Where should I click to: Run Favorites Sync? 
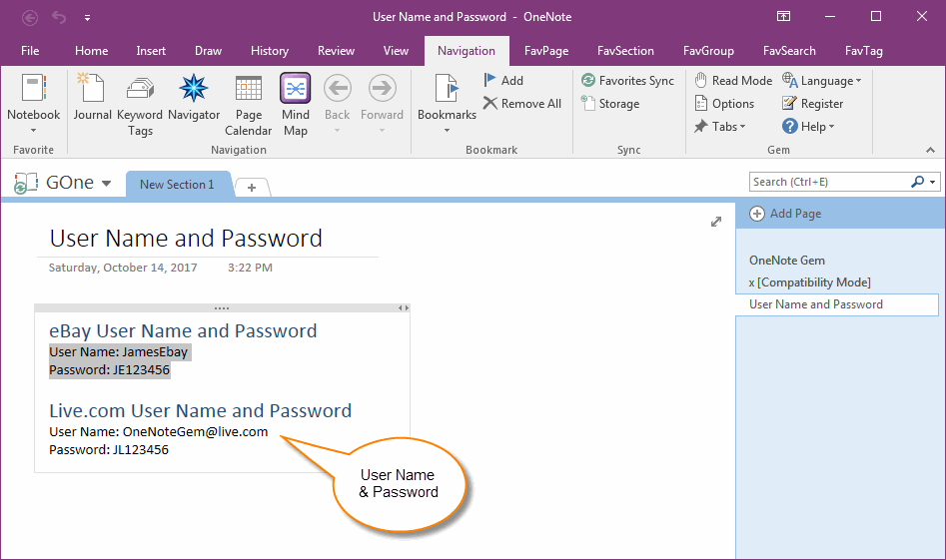tap(627, 80)
